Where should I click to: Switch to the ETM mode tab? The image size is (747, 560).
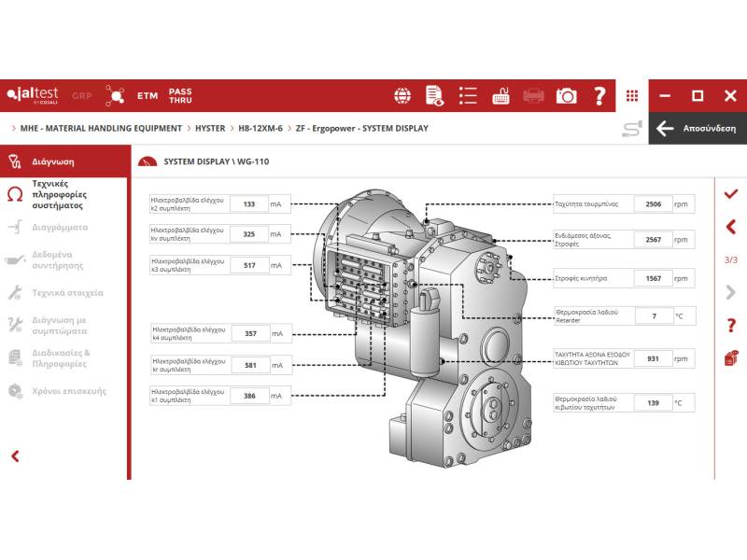[148, 95]
